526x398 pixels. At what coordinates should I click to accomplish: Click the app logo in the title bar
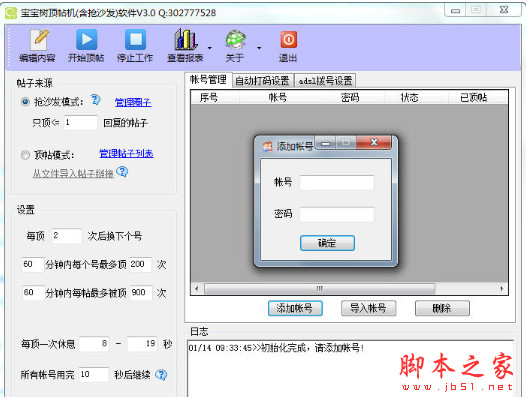click(x=11, y=13)
